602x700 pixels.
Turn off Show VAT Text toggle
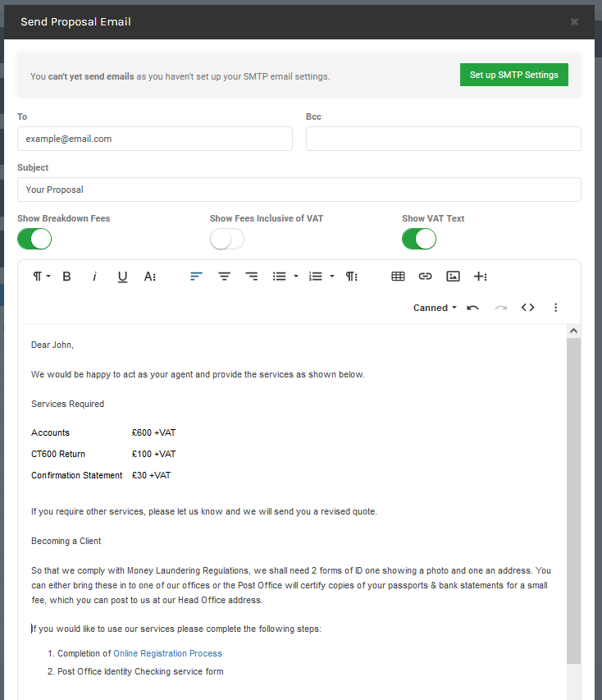[419, 239]
